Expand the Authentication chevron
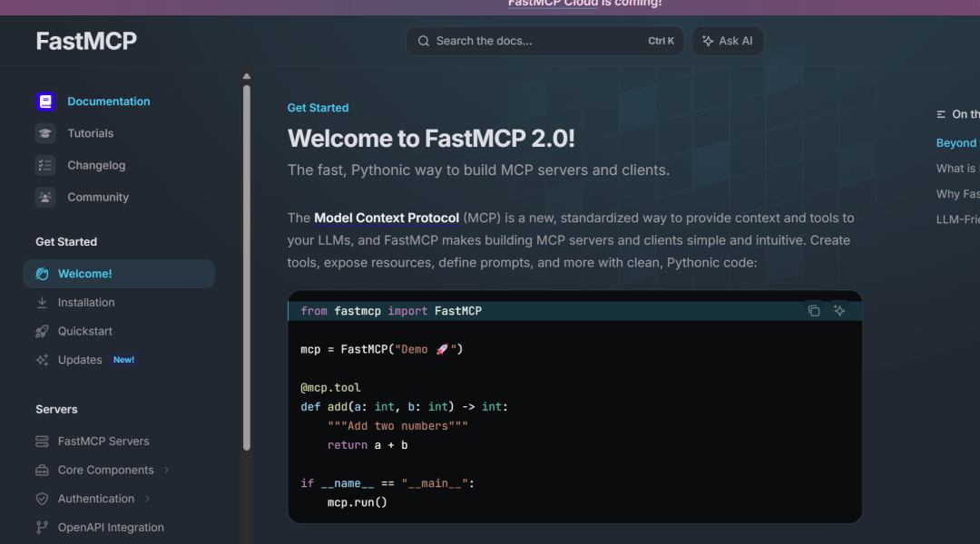This screenshot has width=980, height=544. tap(147, 499)
